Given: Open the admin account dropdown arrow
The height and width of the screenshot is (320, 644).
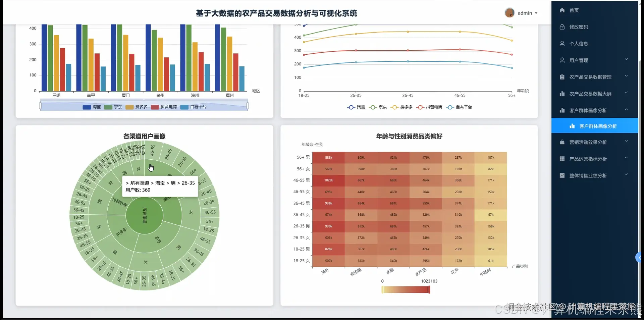Looking at the screenshot, I should pos(536,13).
